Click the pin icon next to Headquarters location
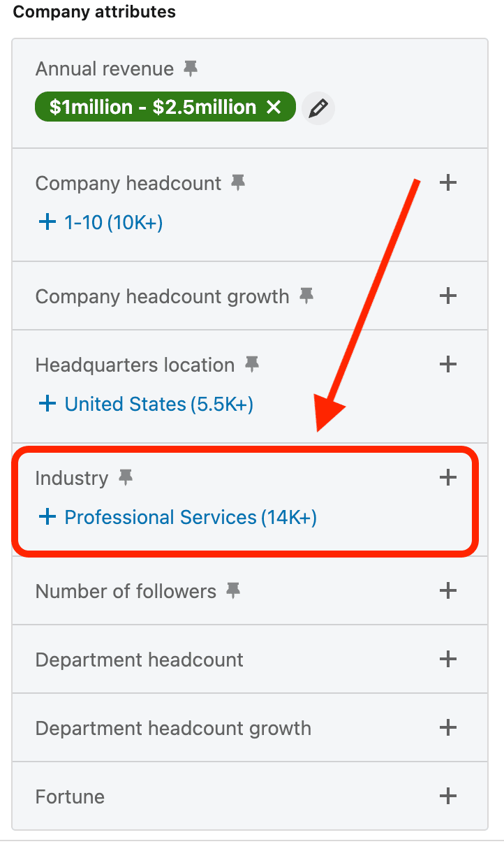The image size is (504, 844). point(251,364)
